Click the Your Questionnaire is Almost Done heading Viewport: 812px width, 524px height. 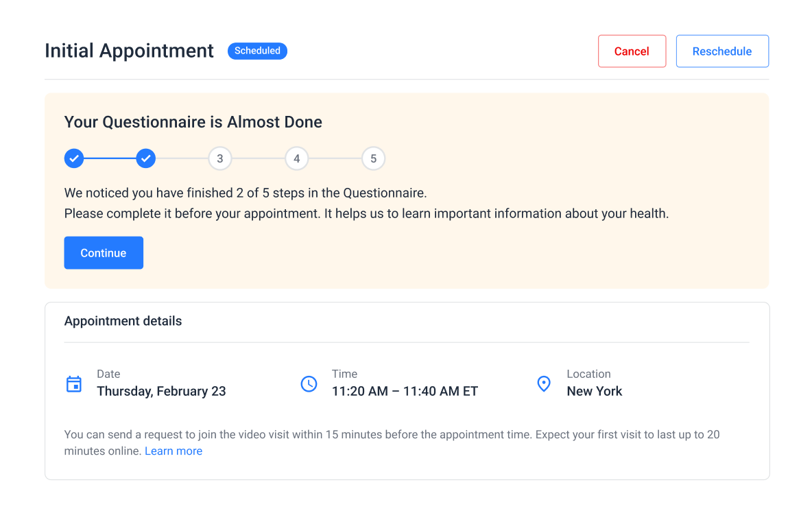193,122
